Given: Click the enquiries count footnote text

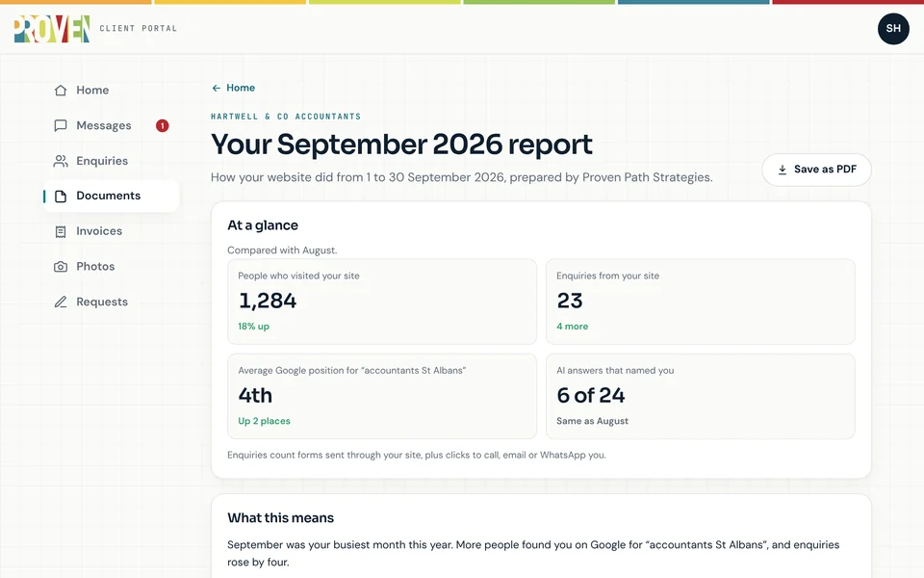Looking at the screenshot, I should (x=417, y=456).
